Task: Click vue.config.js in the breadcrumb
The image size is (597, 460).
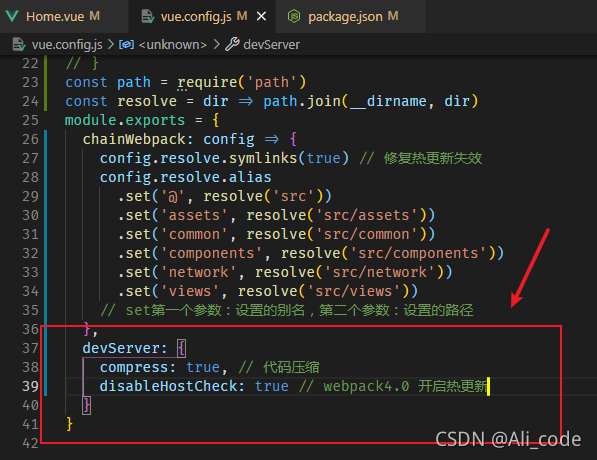Action: click(67, 45)
